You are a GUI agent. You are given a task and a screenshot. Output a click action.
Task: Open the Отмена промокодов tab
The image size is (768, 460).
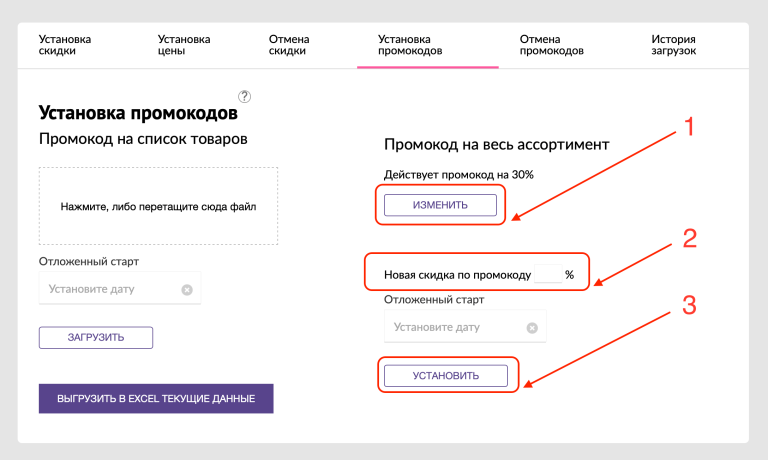click(x=551, y=45)
